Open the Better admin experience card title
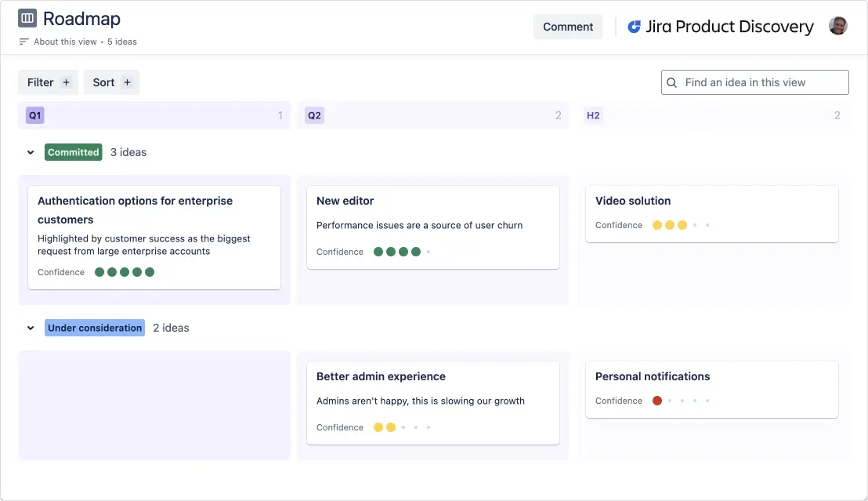 click(x=381, y=376)
